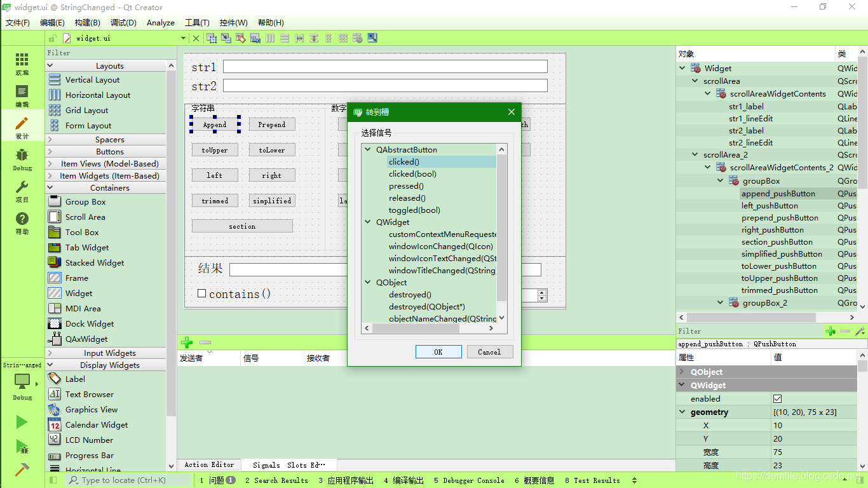
Task: Activate Edit Widgets mode in toolbar
Action: coord(212,38)
